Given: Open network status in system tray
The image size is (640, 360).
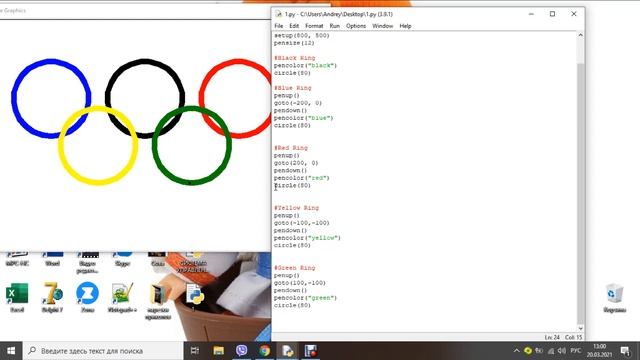Looking at the screenshot, I should [x=551, y=351].
